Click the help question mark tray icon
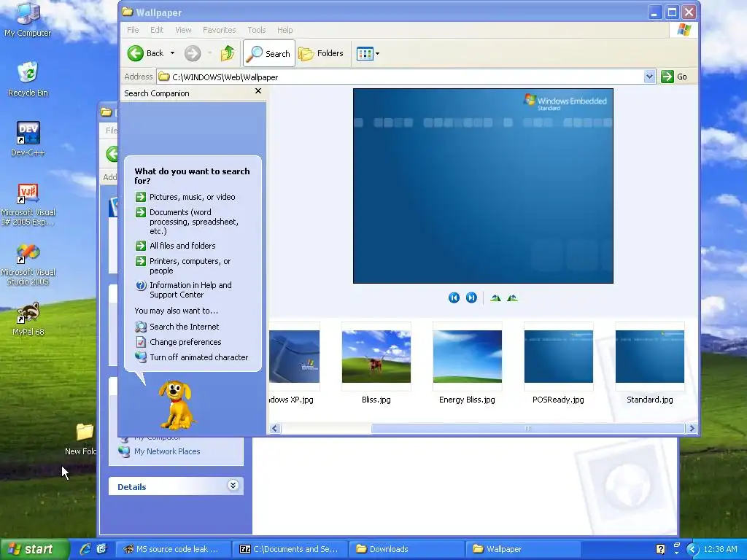 coord(660,549)
